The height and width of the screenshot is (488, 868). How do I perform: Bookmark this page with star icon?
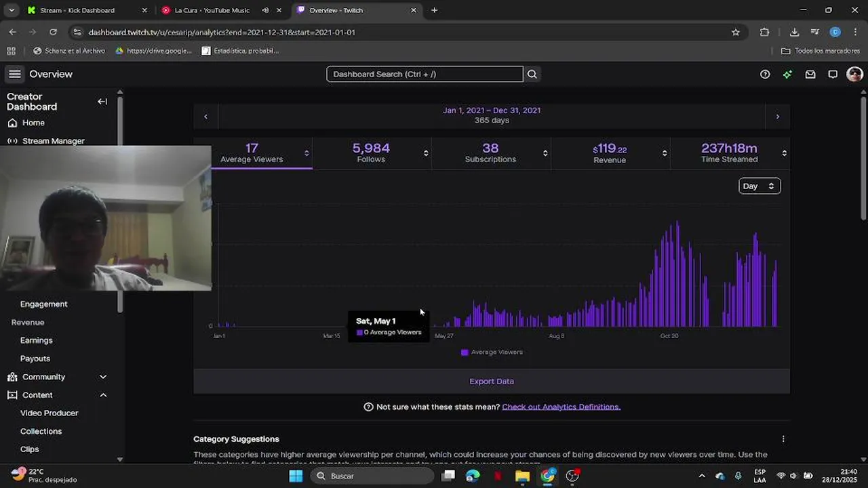point(736,32)
